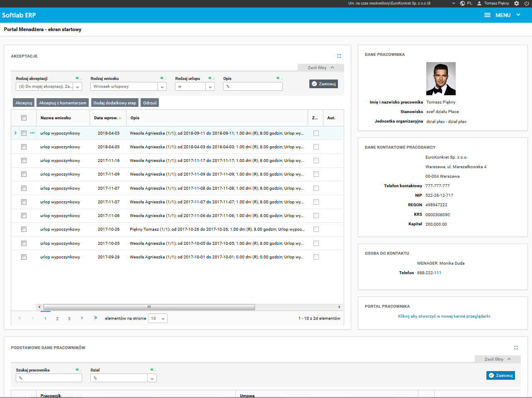Screen dimensions: 532x398
Task: Open the Rodzaj wniosku dropdown
Action: pos(162,87)
